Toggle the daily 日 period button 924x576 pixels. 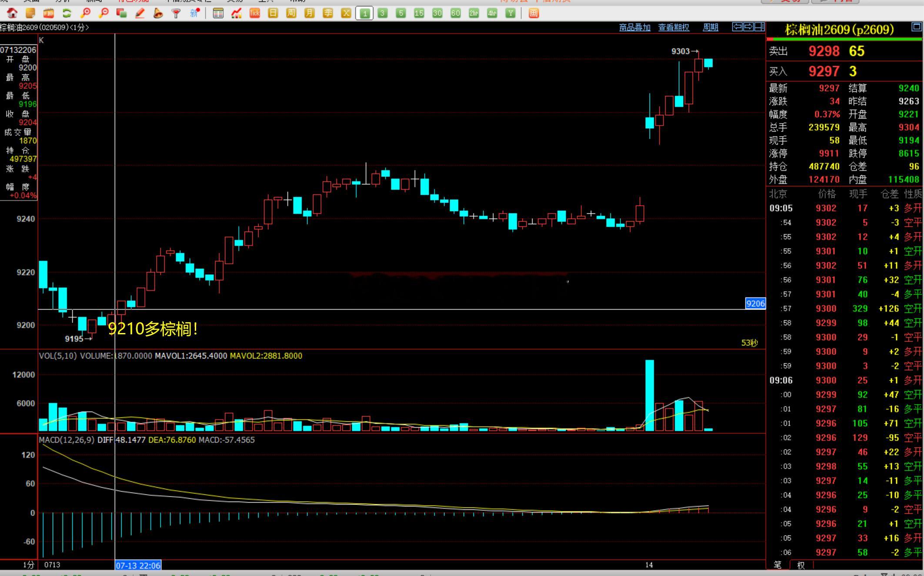click(273, 13)
